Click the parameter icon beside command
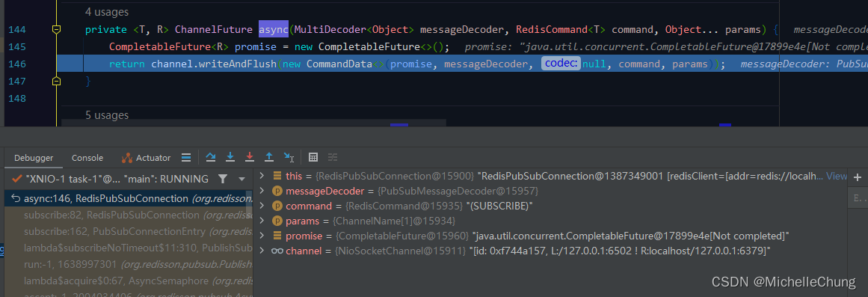The width and height of the screenshot is (868, 297). [277, 206]
